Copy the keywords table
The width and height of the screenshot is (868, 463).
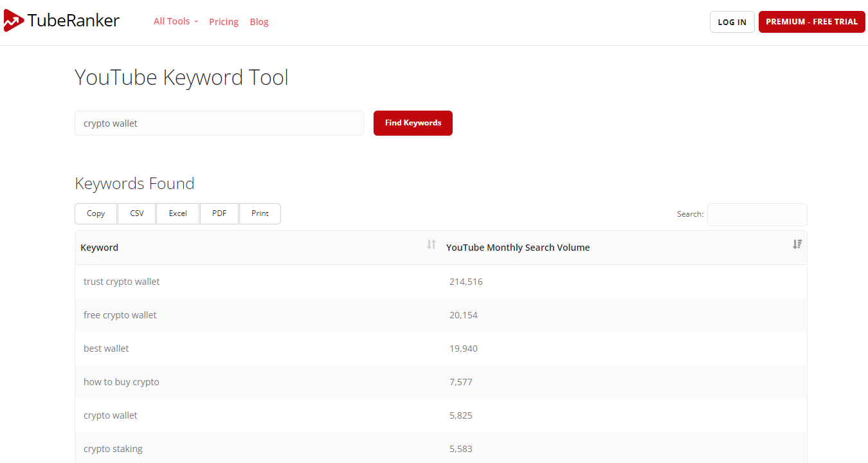click(96, 213)
